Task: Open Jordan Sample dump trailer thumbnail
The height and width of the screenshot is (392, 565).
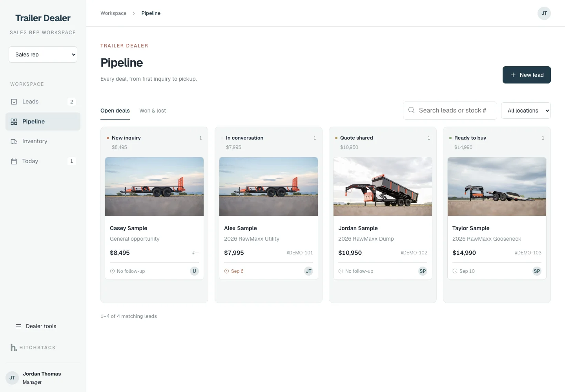Action: tap(383, 187)
